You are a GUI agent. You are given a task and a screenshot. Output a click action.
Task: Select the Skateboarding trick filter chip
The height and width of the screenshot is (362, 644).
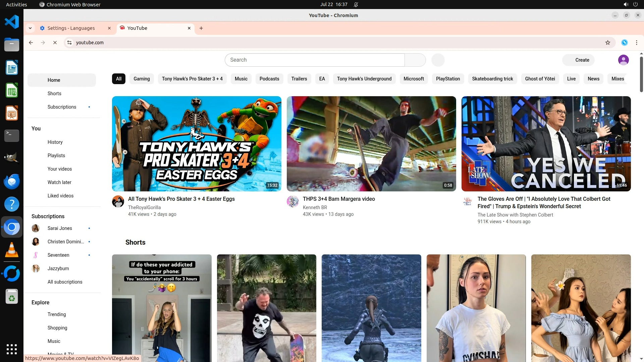click(492, 79)
